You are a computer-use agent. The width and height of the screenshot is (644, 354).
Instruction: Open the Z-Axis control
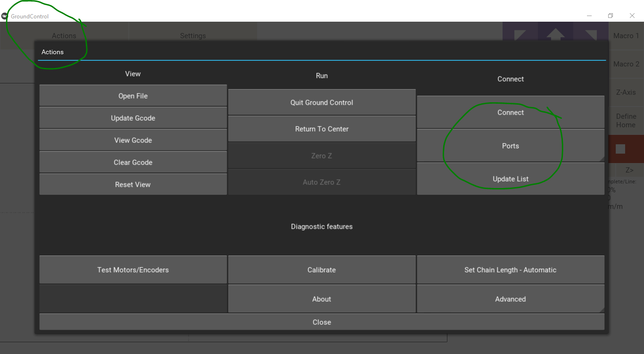(626, 92)
